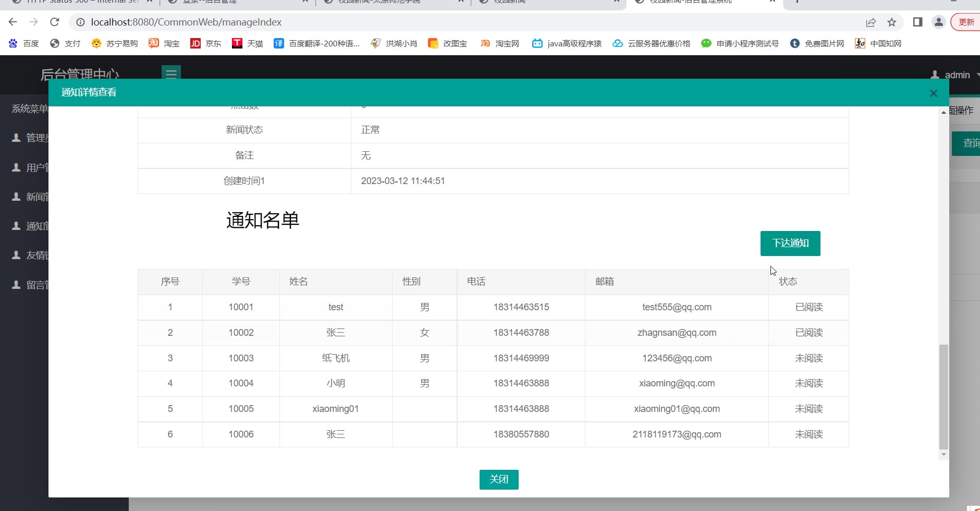The width and height of the screenshot is (980, 511).
Task: Click the creation time 2023-03-12 11:44:51
Action: (x=403, y=181)
